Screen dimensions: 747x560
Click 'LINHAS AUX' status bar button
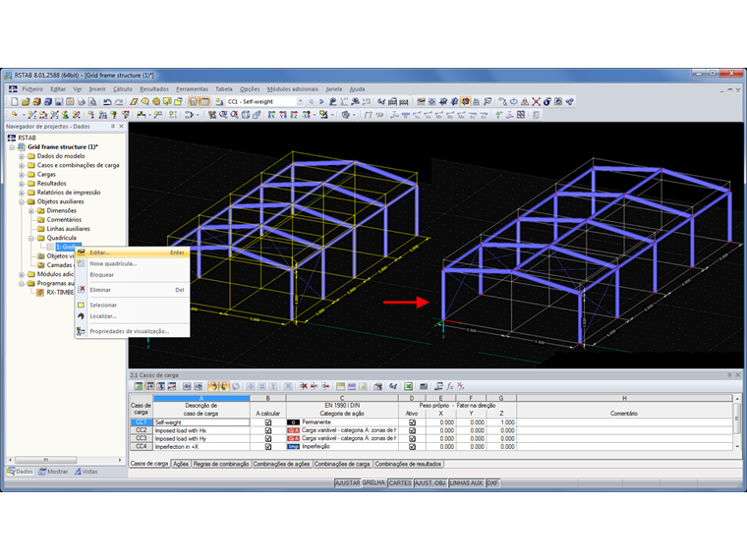point(467,482)
